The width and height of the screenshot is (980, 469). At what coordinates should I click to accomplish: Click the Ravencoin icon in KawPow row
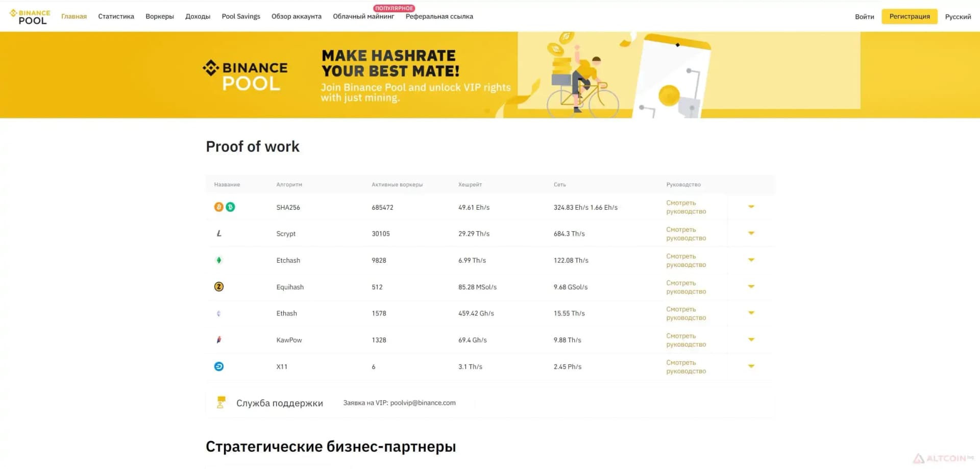pos(219,340)
